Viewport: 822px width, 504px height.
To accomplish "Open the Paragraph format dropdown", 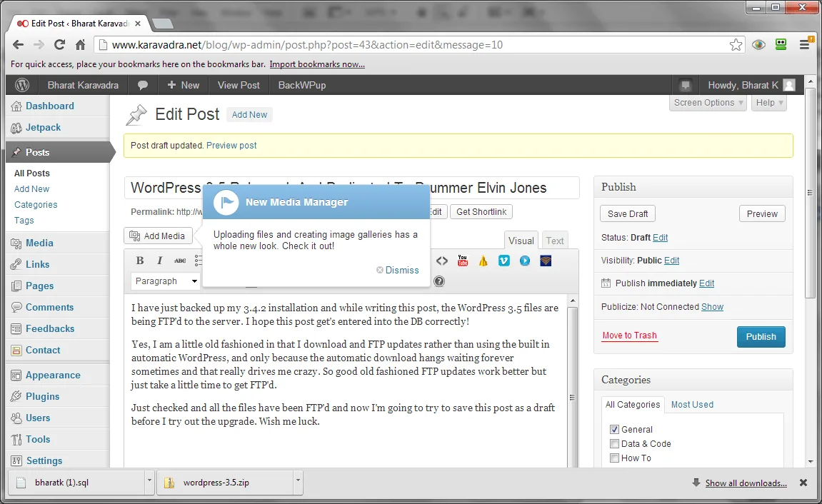I will click(165, 281).
